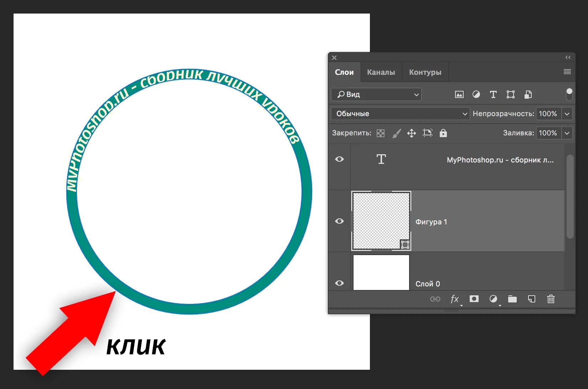Create new group folder icon
Viewport: 588px width, 389px height.
512,299
